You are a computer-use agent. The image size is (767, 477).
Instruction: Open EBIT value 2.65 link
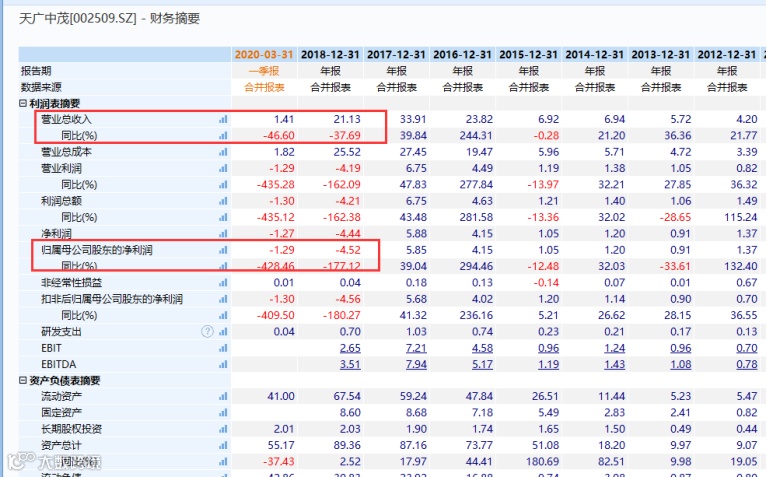click(350, 348)
